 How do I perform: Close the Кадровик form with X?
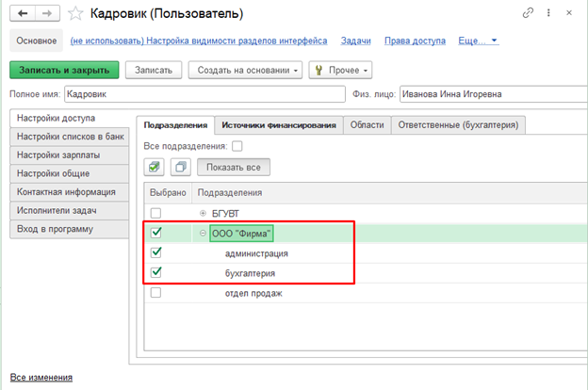569,13
